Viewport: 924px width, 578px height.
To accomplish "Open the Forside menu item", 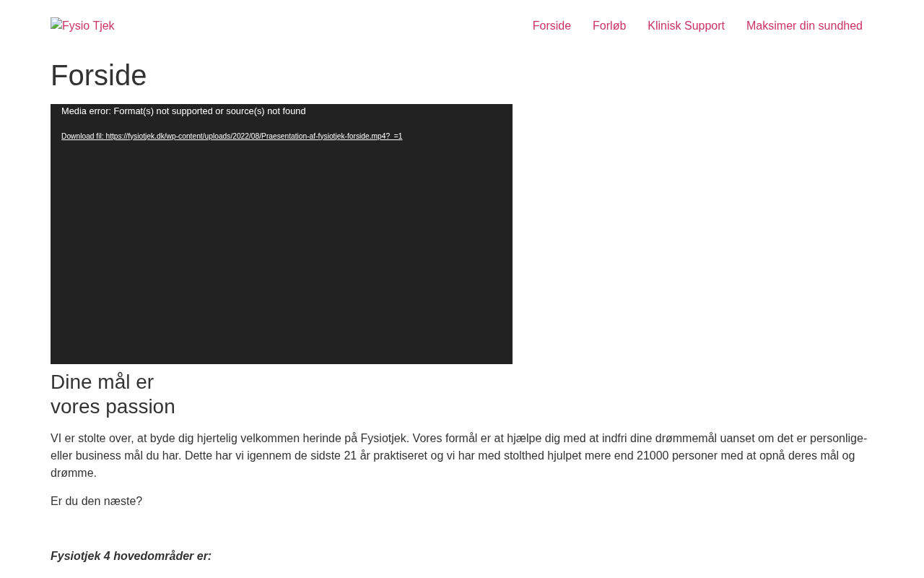I will 552,26.
